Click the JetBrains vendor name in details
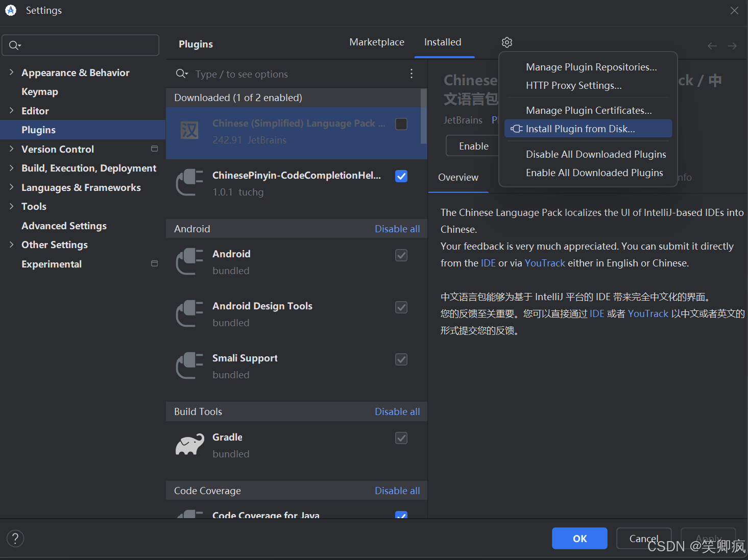 pos(463,120)
